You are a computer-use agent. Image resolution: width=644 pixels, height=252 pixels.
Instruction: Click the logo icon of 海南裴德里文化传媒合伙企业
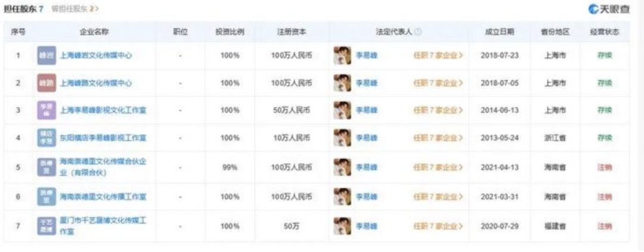click(46, 167)
